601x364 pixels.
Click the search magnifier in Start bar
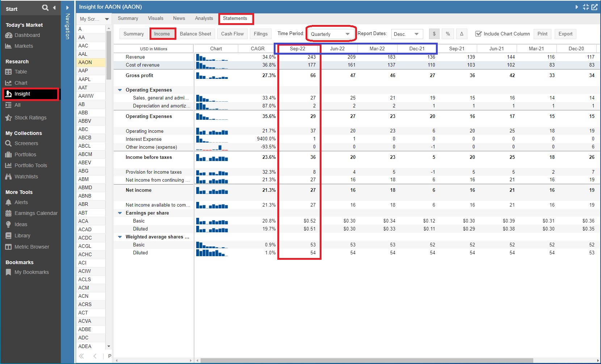[45, 8]
